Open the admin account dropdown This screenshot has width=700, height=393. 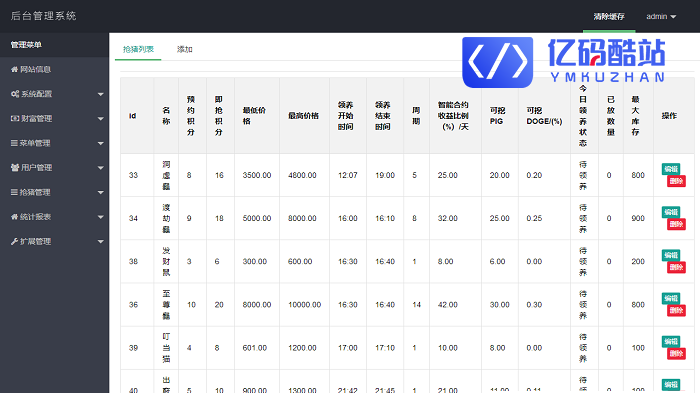(661, 17)
